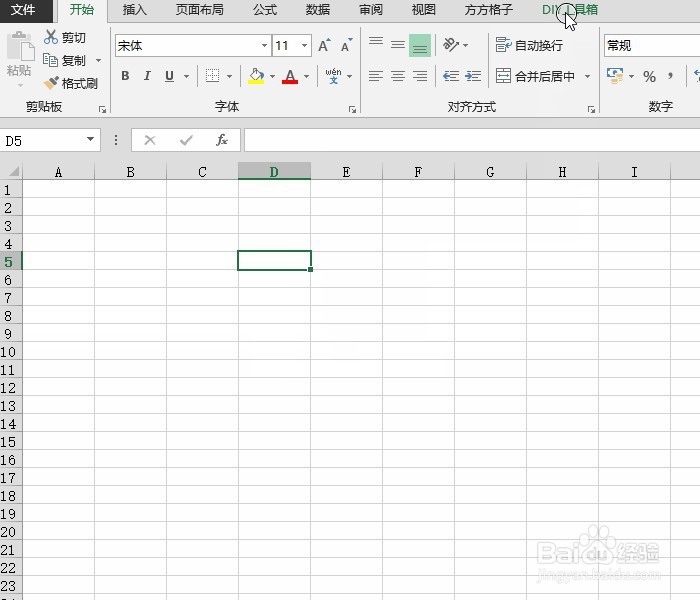
Task: Click the Copy (复制) icon
Action: tap(50, 60)
